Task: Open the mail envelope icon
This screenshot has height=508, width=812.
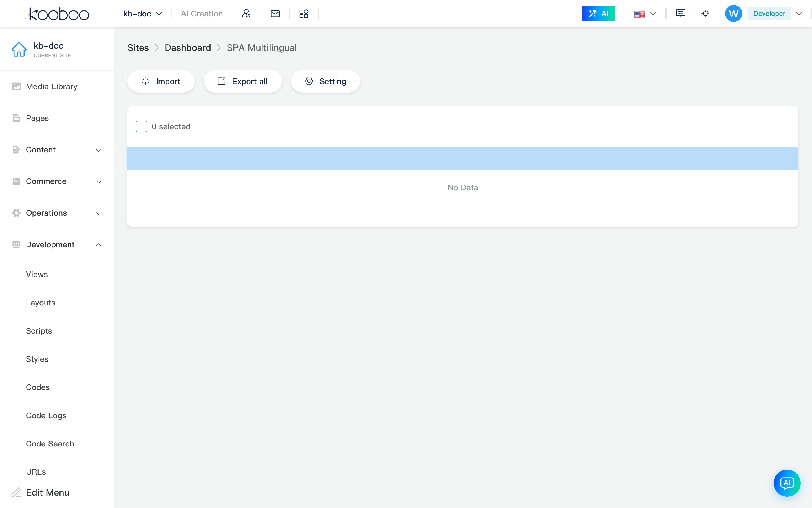Action: (x=275, y=14)
